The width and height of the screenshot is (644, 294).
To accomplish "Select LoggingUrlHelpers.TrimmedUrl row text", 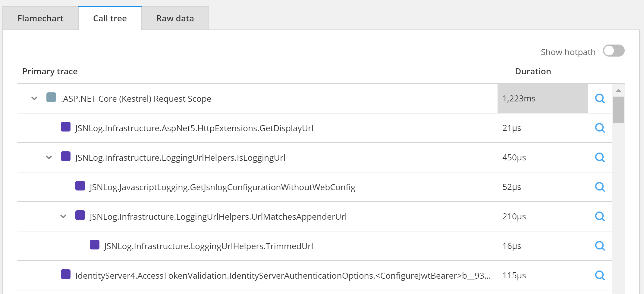I will 209,246.
